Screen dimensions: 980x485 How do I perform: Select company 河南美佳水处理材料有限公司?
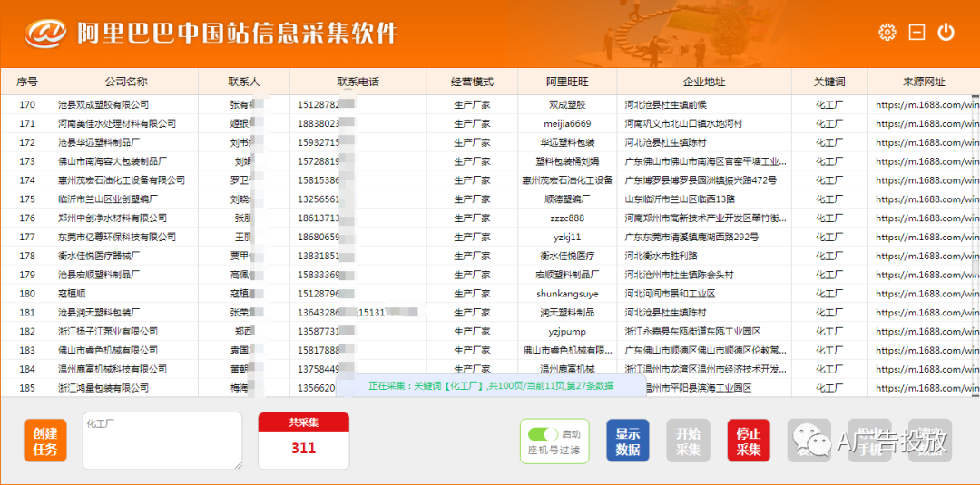[x=117, y=123]
